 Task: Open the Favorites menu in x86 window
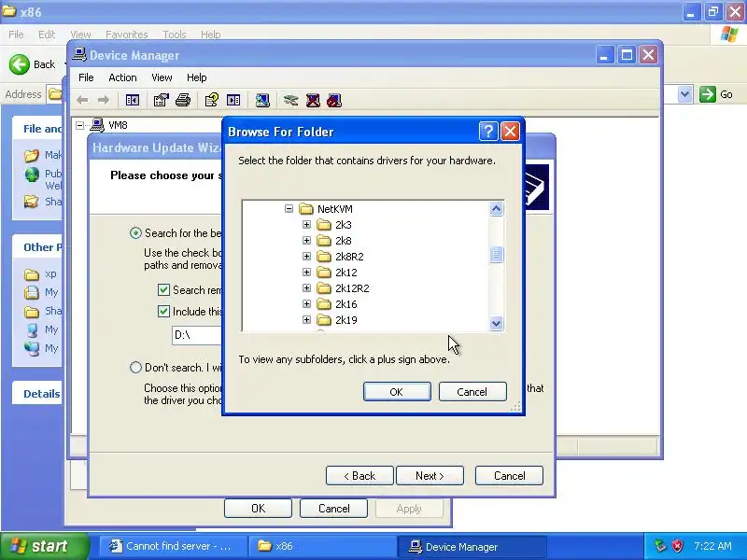point(127,35)
